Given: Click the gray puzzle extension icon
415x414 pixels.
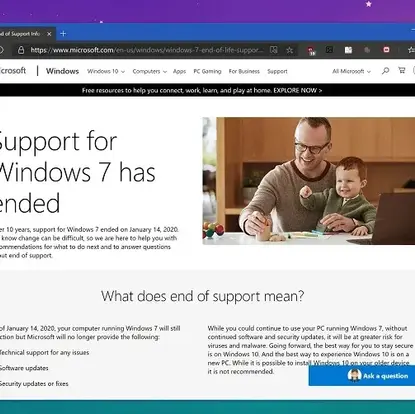Looking at the screenshot, I should 367,50.
